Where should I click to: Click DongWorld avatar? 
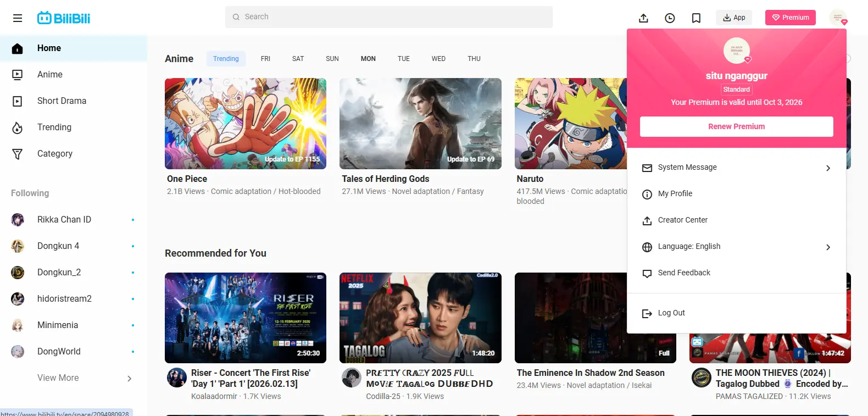point(18,352)
